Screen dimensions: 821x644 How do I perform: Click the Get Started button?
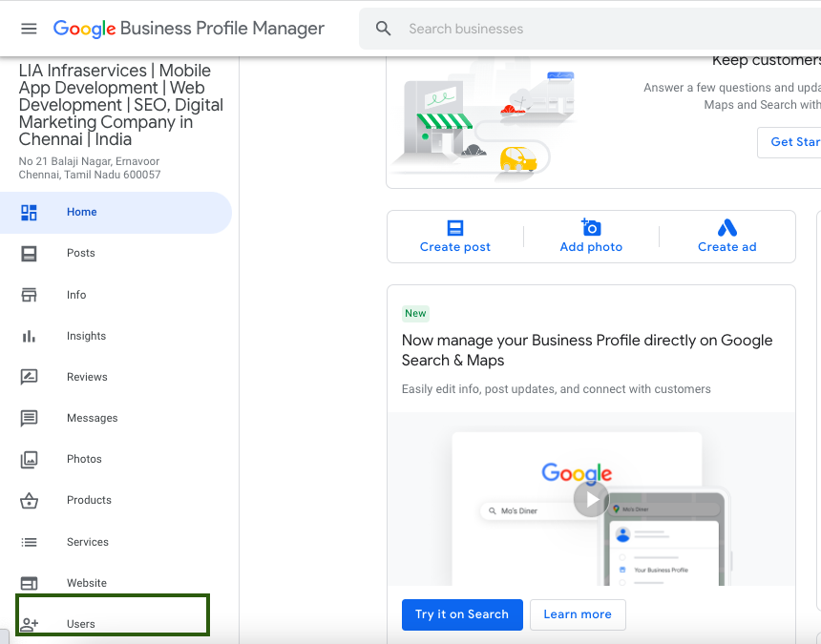[789, 142]
